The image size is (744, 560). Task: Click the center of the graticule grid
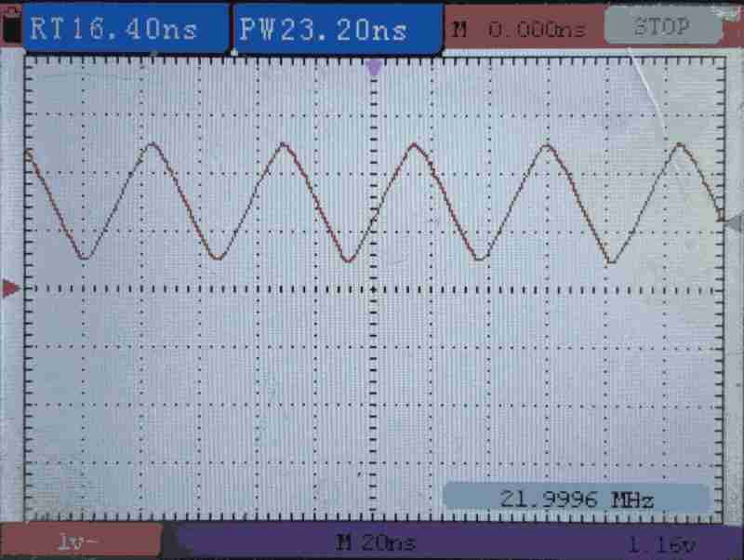click(374, 289)
